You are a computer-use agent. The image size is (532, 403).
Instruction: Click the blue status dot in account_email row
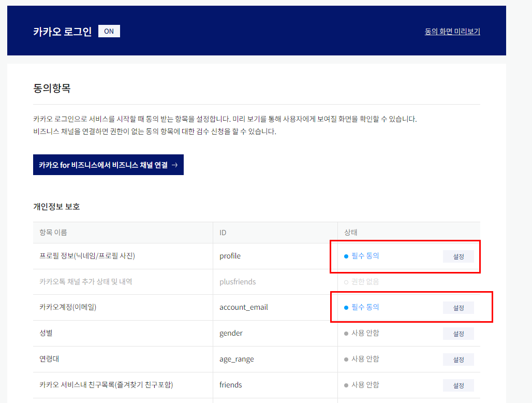pyautogui.click(x=346, y=308)
